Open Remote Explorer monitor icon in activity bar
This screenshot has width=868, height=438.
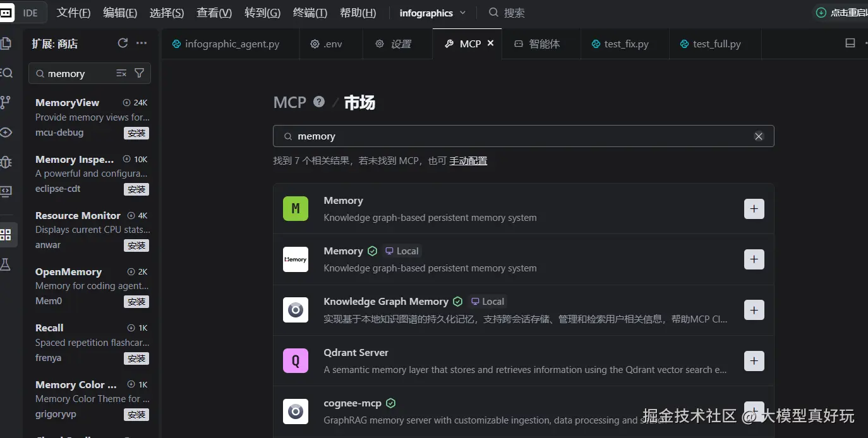coord(6,191)
